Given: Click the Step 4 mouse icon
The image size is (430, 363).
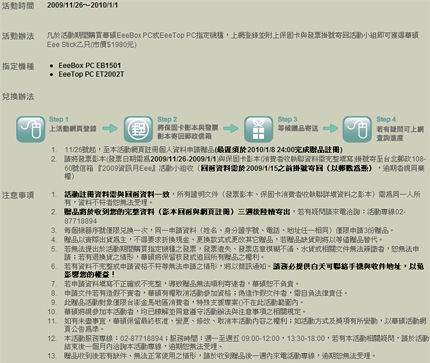Looking at the screenshot, I should [x=357, y=129].
